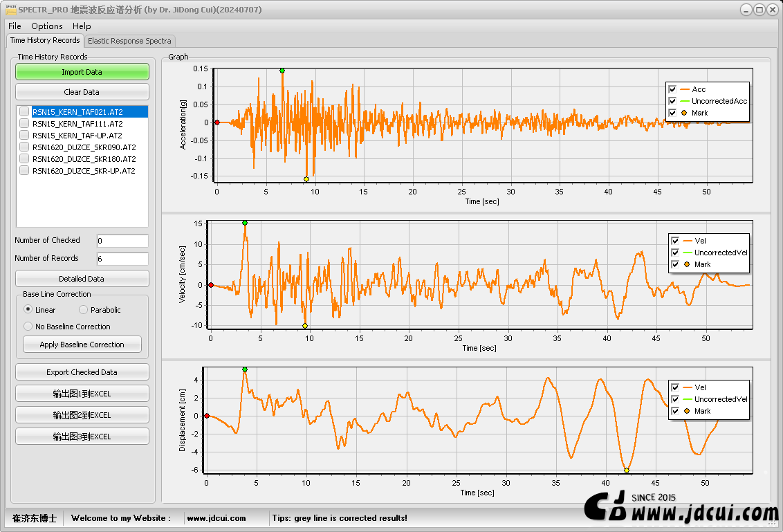The width and height of the screenshot is (783, 532).
Task: Toggle UncorrectedVel checkbox in displacement graph legend
Action: tap(675, 399)
